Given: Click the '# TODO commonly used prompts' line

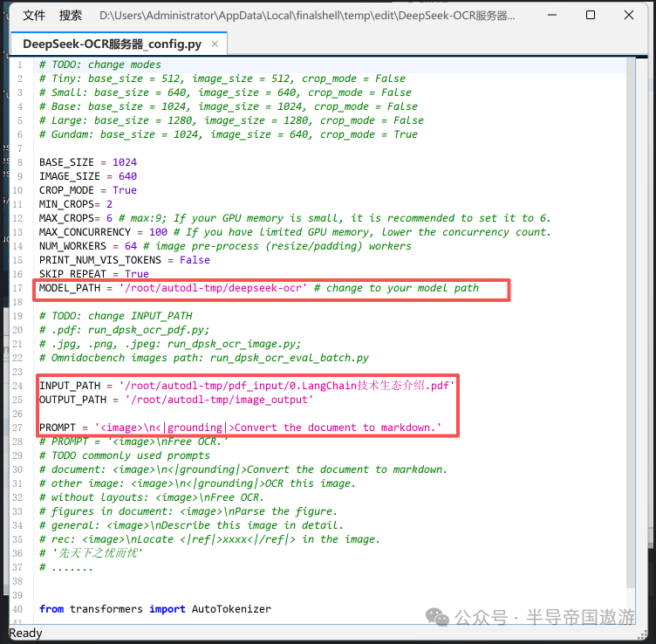Looking at the screenshot, I should 125,456.
